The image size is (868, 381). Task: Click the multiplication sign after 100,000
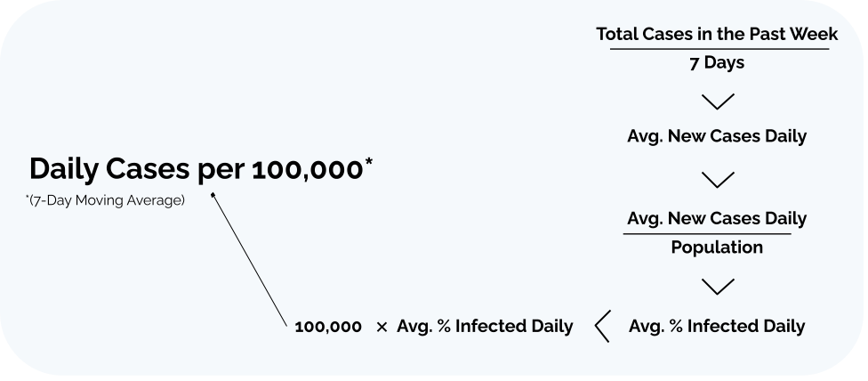click(382, 328)
